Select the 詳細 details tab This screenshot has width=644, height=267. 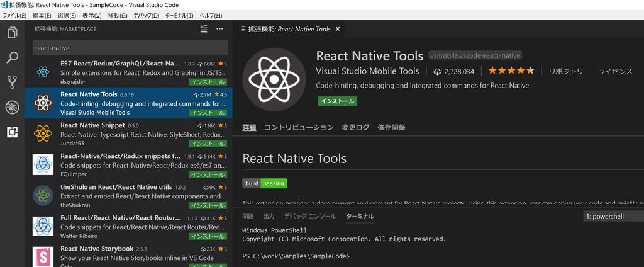249,128
